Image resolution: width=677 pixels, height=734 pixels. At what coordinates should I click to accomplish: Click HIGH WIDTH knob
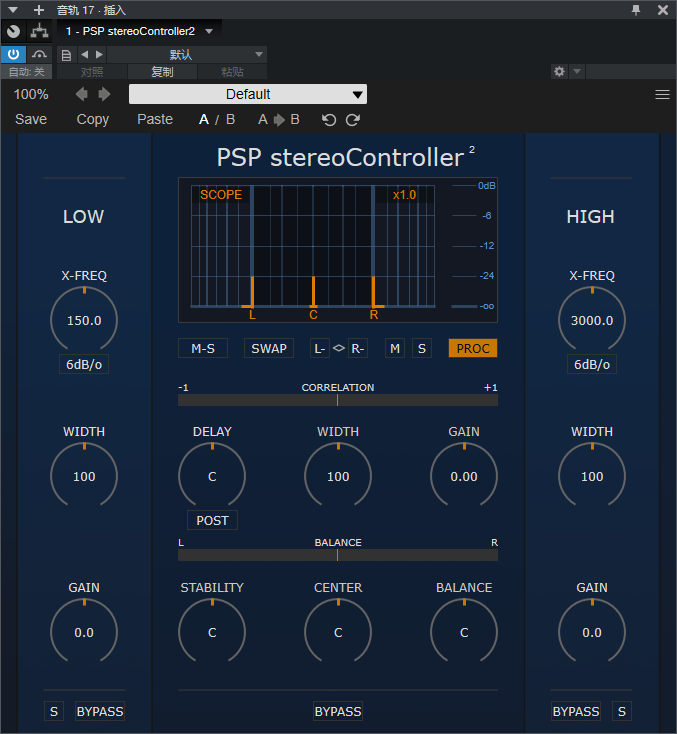592,477
